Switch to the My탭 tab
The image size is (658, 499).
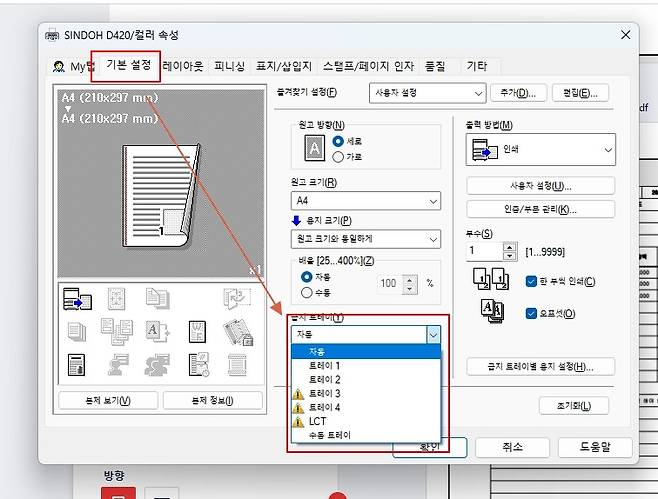[x=71, y=66]
